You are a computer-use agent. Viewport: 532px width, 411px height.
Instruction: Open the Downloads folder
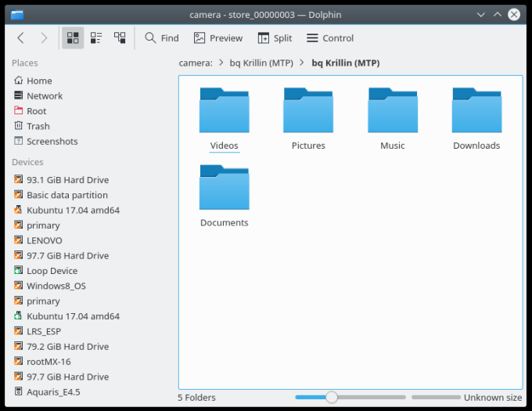pos(476,117)
